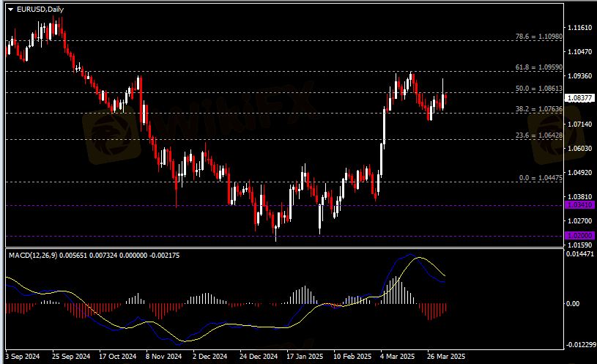Click the 4 Mar 2025 date label
The image size is (597, 364).
(398, 357)
